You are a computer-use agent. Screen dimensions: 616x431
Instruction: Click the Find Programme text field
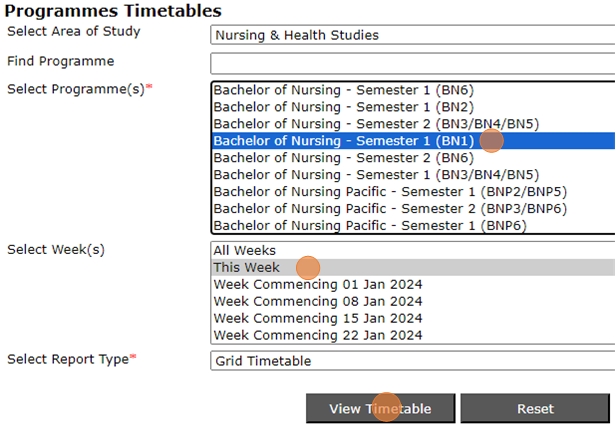click(x=412, y=64)
